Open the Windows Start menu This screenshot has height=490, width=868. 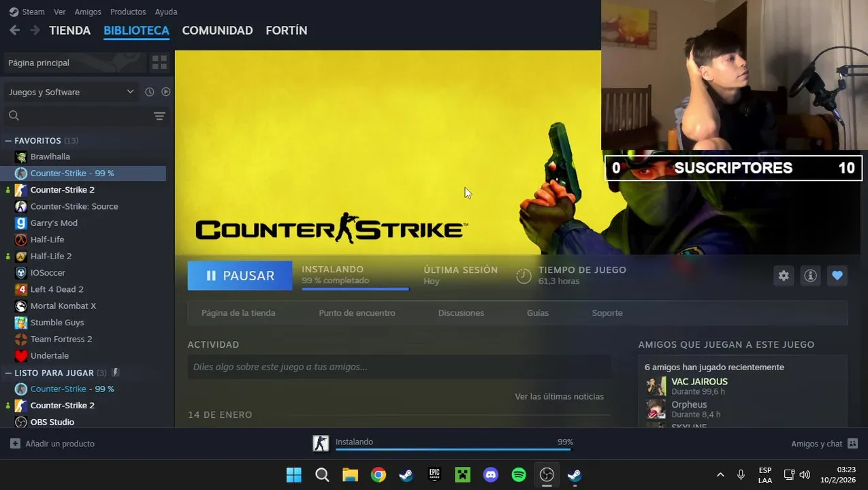(294, 475)
